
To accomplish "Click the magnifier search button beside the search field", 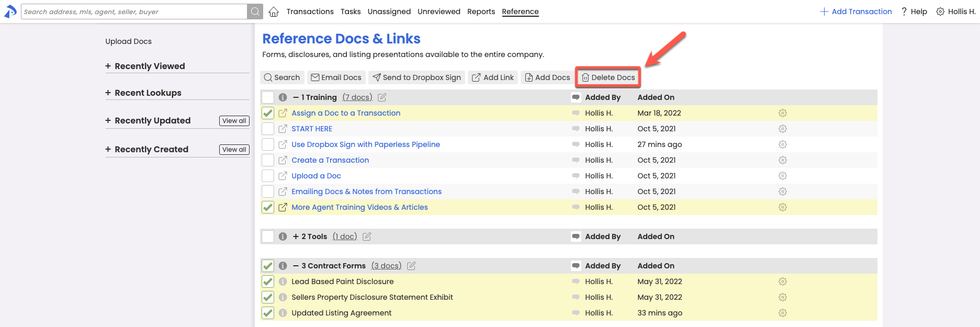I will tap(255, 12).
